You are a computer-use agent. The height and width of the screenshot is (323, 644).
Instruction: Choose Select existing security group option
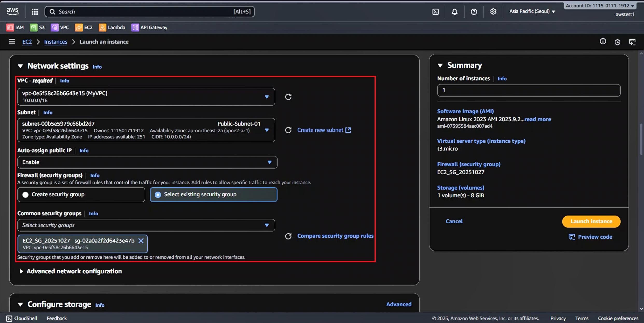pos(158,195)
